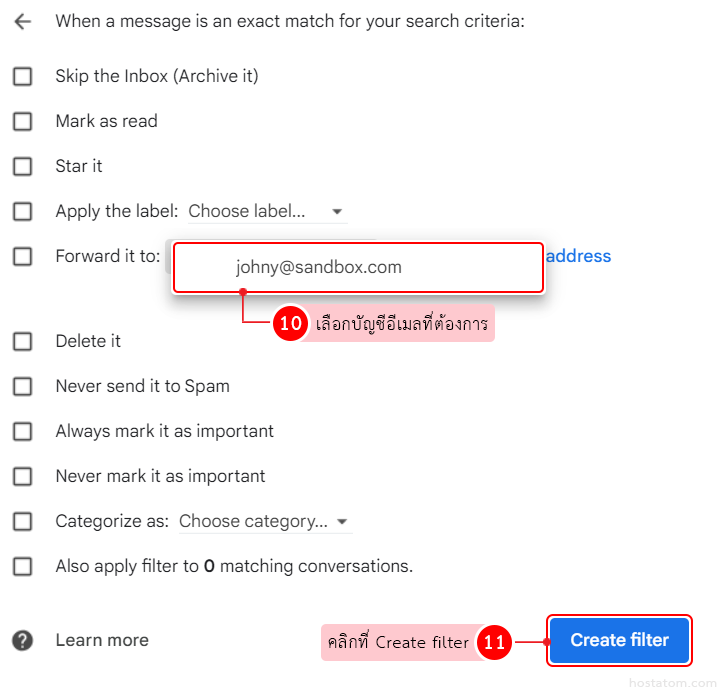This screenshot has width=720, height=690.
Task: Enable Skip the Inbox checkbox
Action: (22, 76)
